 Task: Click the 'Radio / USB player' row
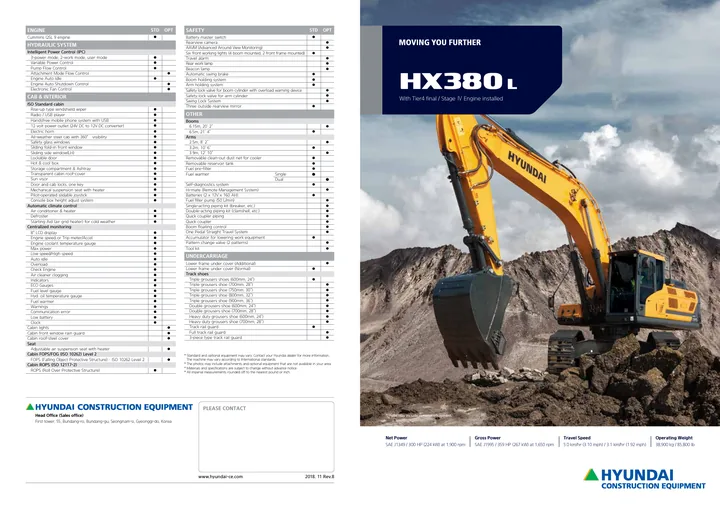[x=101, y=115]
